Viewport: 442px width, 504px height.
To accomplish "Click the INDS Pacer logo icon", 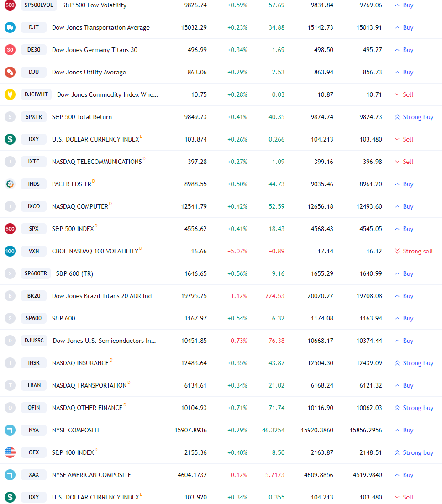I will click(10, 184).
